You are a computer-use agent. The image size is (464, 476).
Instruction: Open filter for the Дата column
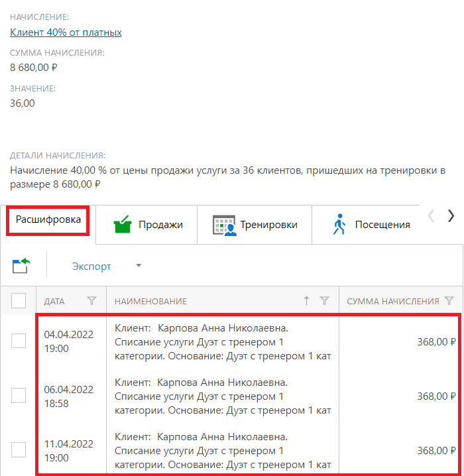coord(91,300)
